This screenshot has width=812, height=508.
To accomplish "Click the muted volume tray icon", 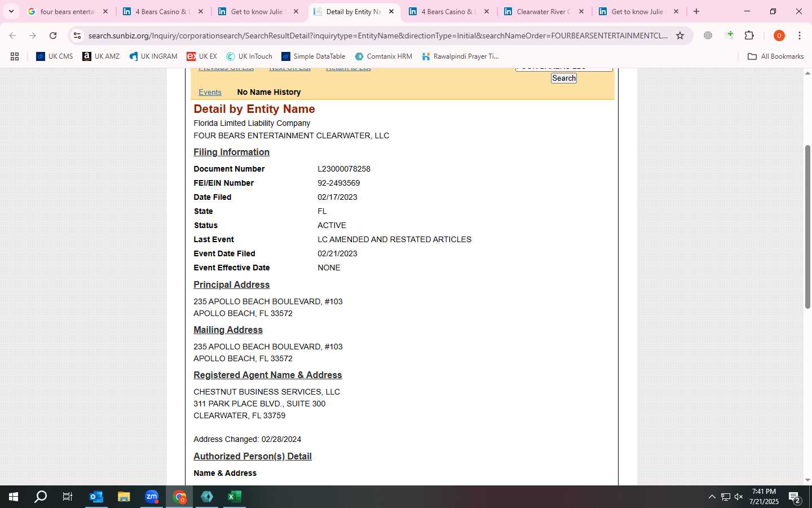I will click(x=739, y=497).
